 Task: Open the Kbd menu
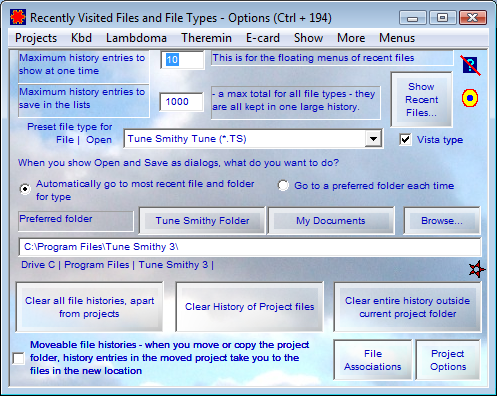tap(81, 38)
